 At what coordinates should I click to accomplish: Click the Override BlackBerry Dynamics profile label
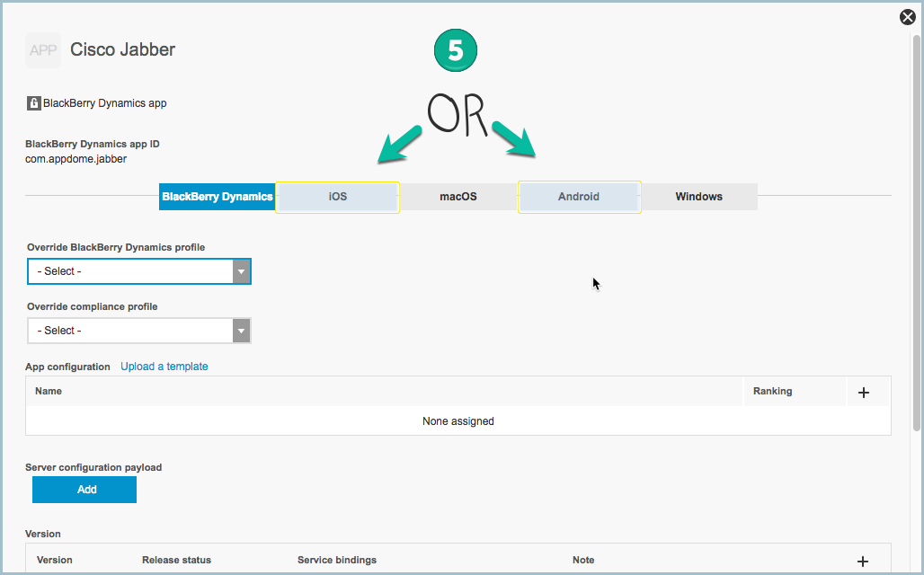pos(116,247)
